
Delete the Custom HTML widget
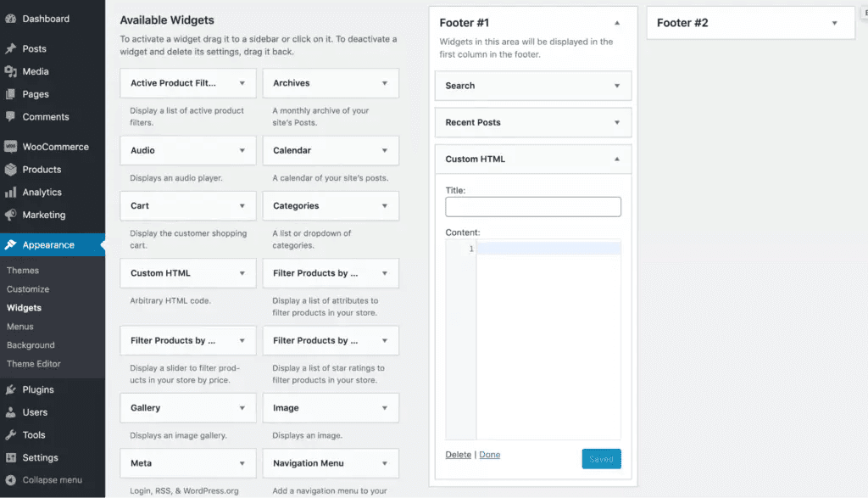click(458, 455)
